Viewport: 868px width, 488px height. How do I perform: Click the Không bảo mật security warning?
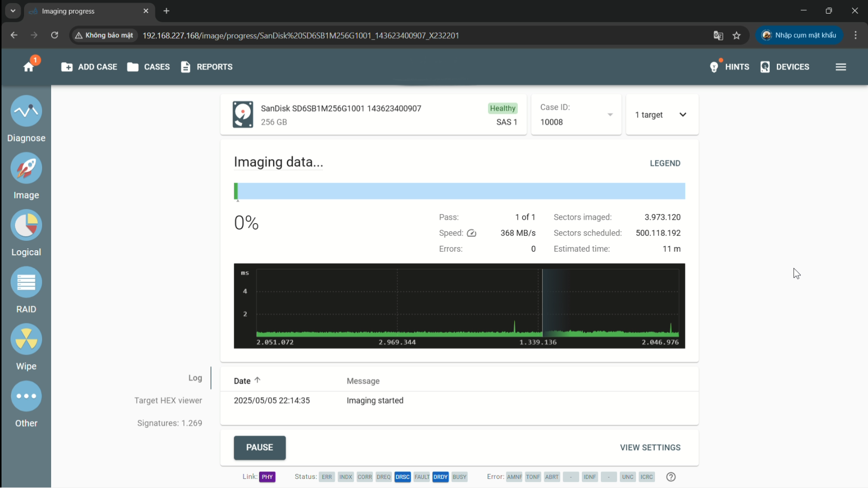[104, 35]
